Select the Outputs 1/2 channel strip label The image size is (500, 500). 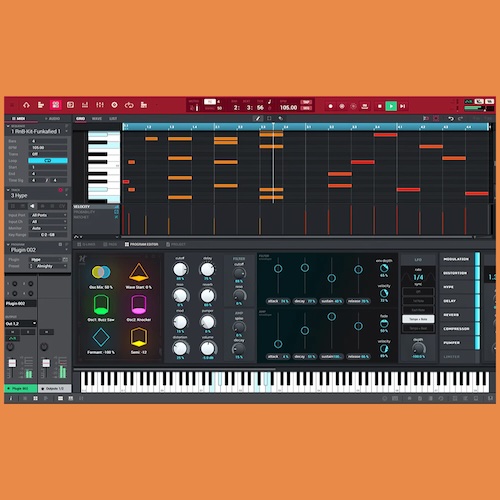point(55,388)
